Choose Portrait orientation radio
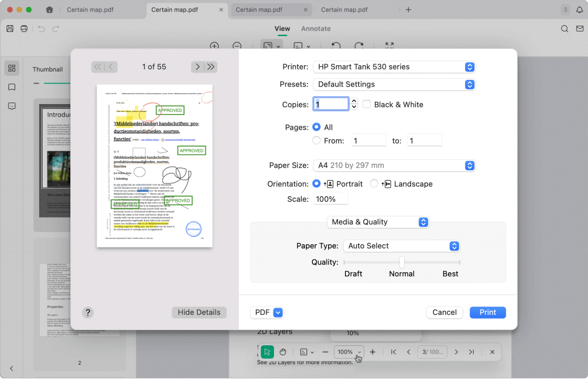588x380 pixels. 317,183
